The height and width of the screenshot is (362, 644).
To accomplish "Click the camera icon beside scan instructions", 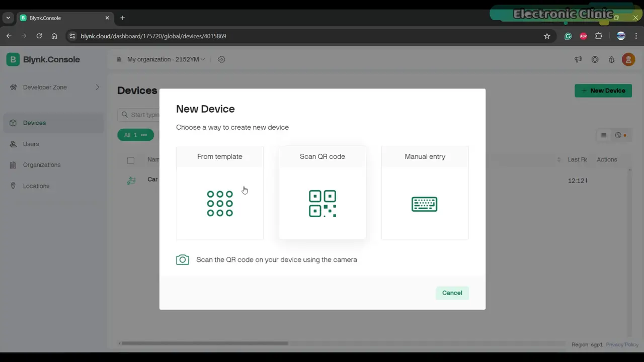I will pyautogui.click(x=183, y=259).
